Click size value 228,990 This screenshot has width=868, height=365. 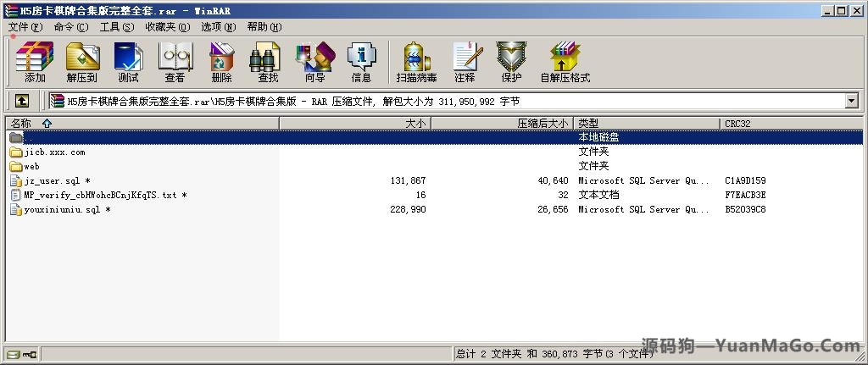point(408,209)
